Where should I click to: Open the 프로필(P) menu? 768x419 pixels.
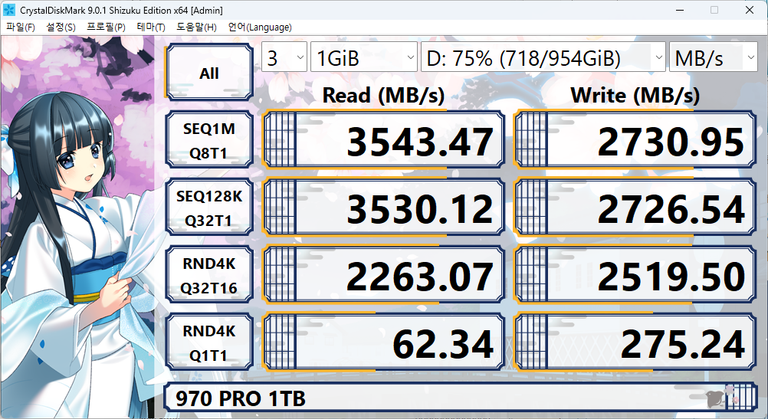point(106,27)
